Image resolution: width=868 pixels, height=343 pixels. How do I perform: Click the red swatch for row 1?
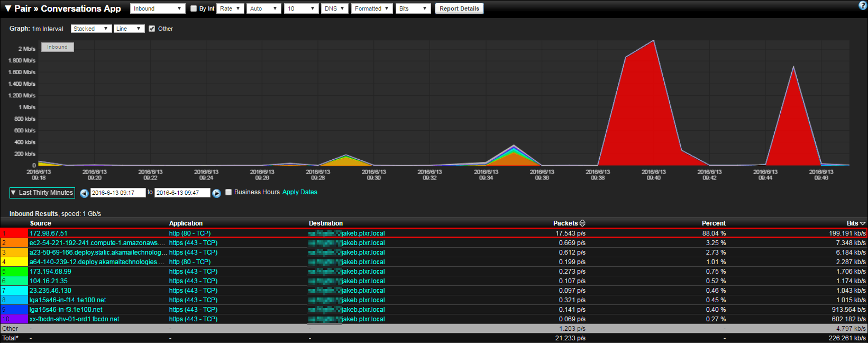point(14,233)
